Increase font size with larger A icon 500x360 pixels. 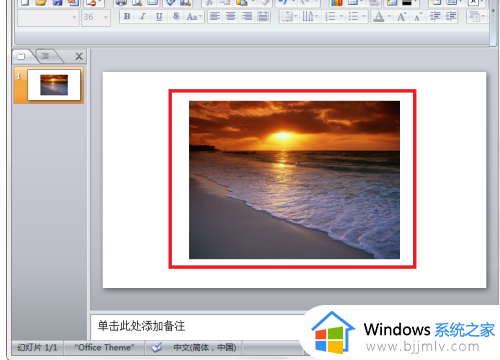tap(402, 16)
